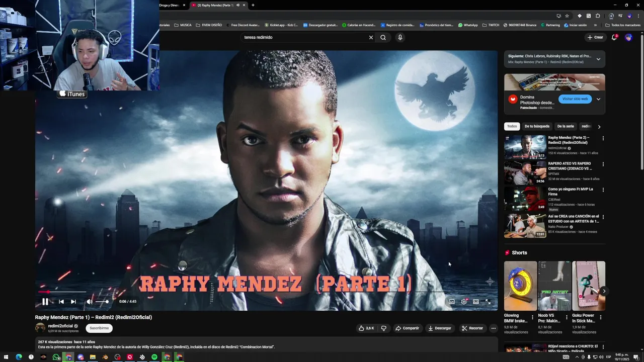Viewport: 644px width, 362px height.
Task: Click the Crear button
Action: (595, 37)
